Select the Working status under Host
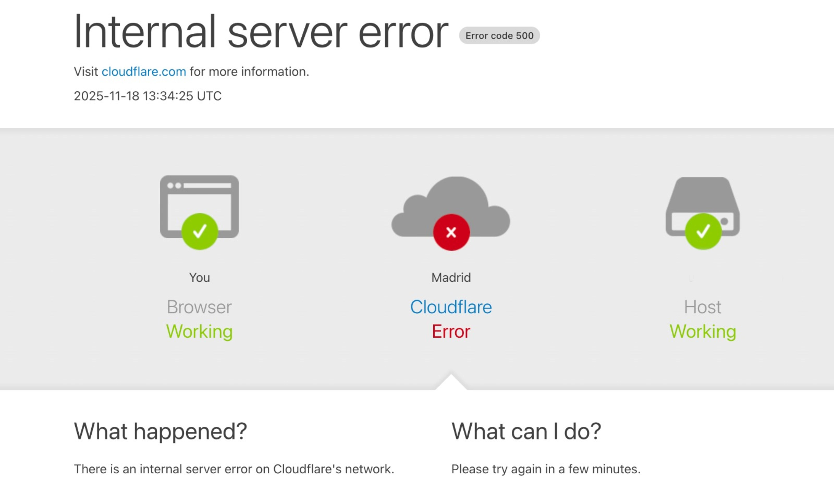834x504 pixels. pos(703,331)
